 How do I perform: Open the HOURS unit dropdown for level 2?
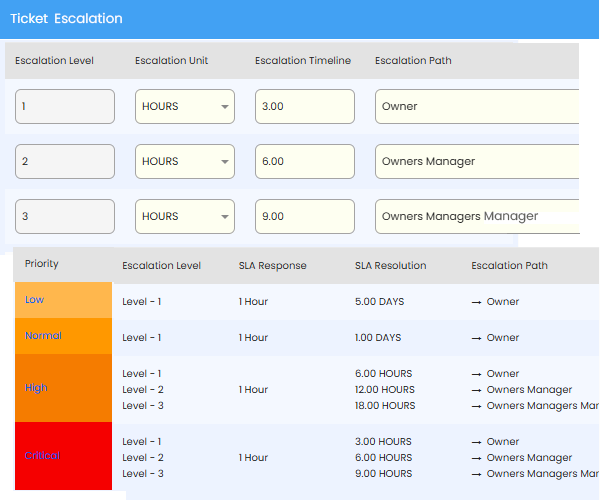(x=185, y=161)
